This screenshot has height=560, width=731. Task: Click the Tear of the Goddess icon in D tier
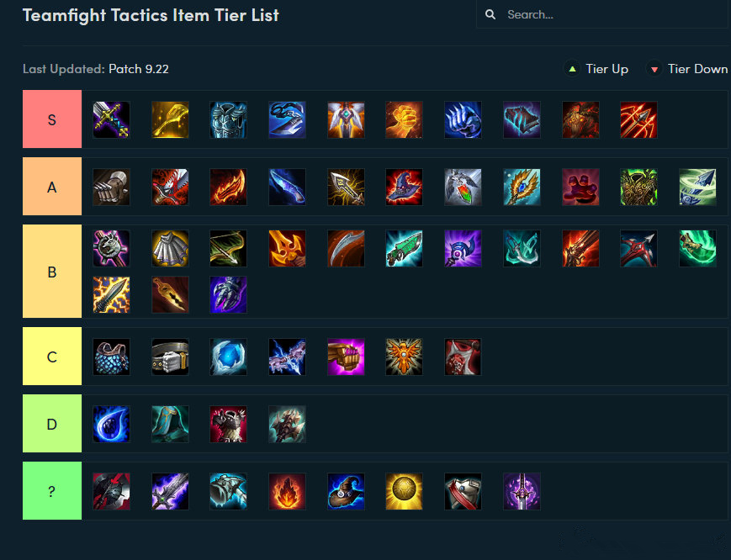click(111, 425)
